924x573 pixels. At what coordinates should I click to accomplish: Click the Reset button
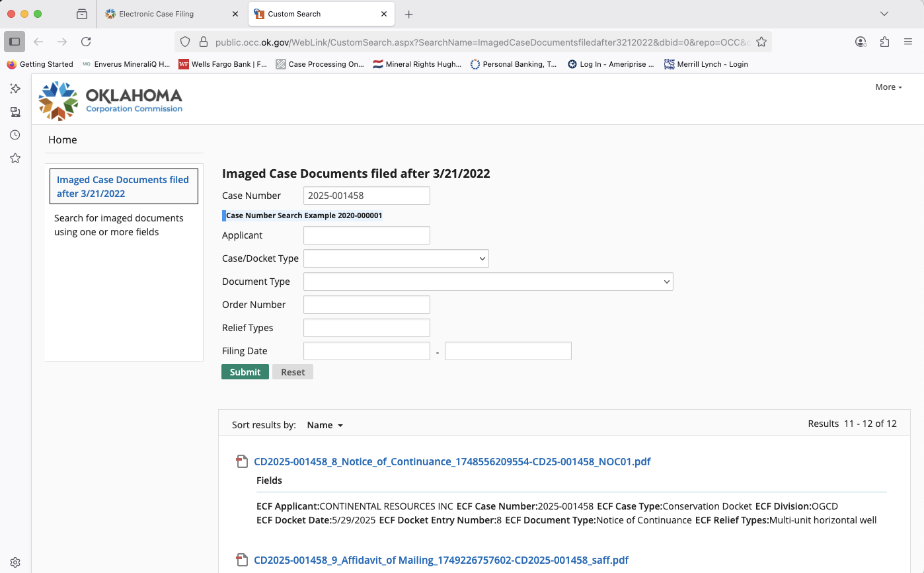click(x=293, y=372)
